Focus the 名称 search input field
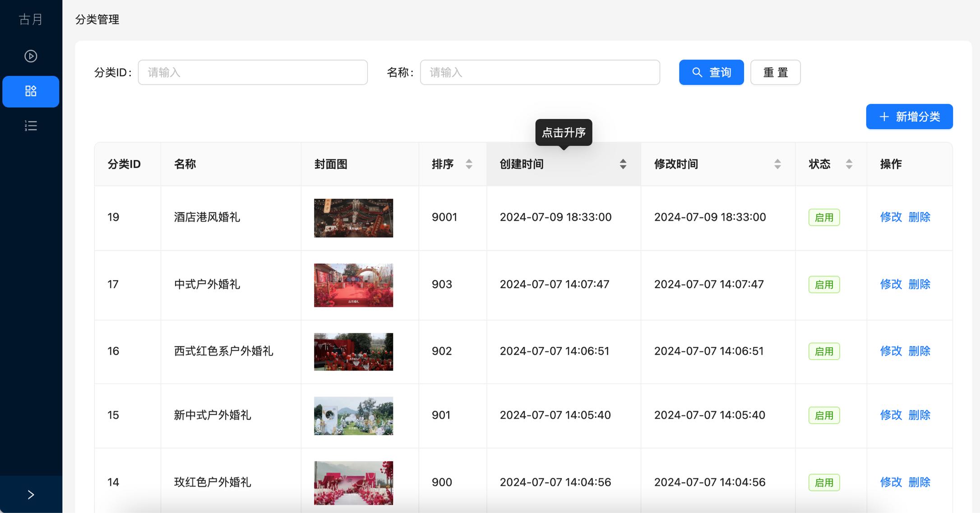The height and width of the screenshot is (513, 980). (540, 72)
